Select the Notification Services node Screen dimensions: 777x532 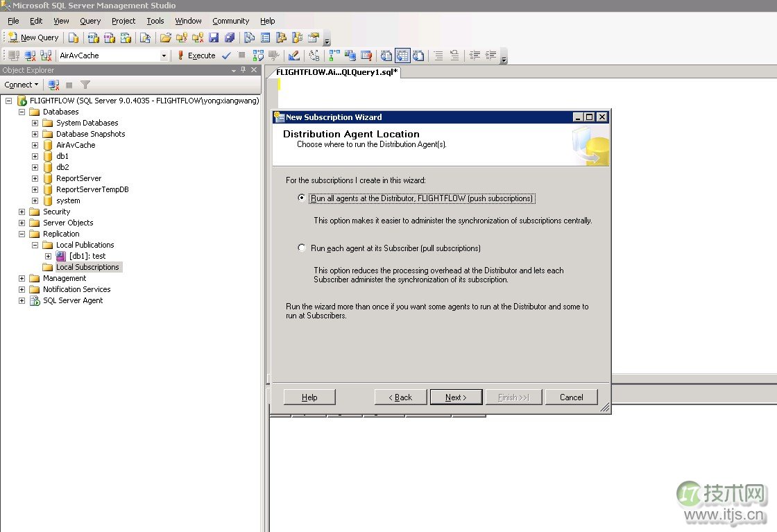pyautogui.click(x=77, y=289)
